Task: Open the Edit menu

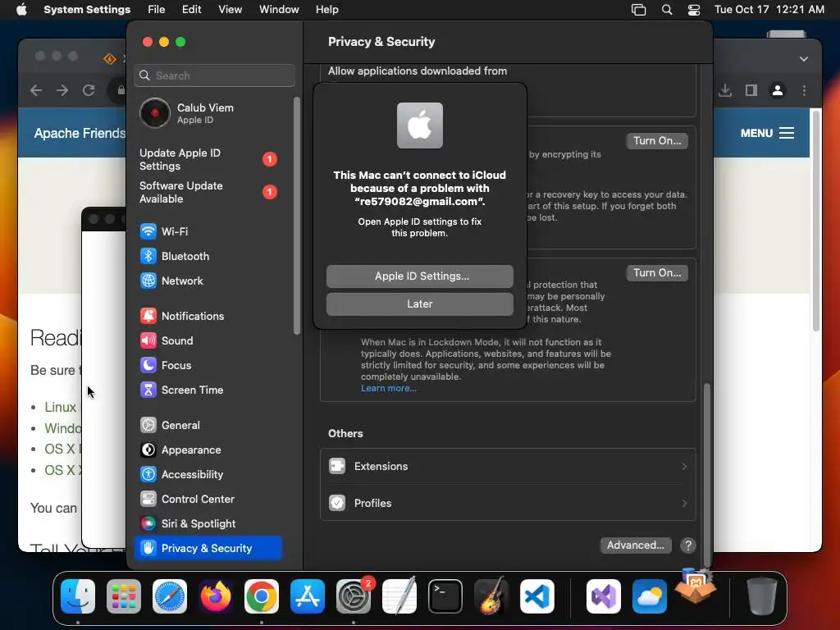Action: click(191, 10)
